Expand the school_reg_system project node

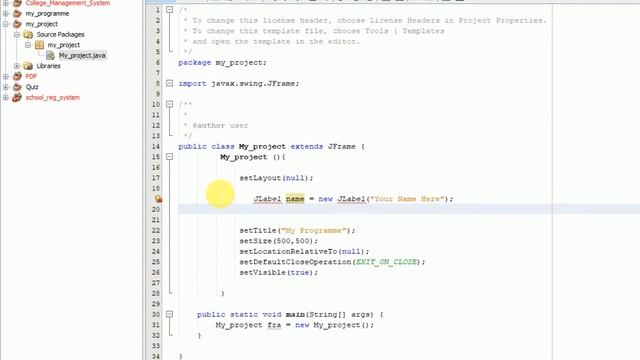6,98
